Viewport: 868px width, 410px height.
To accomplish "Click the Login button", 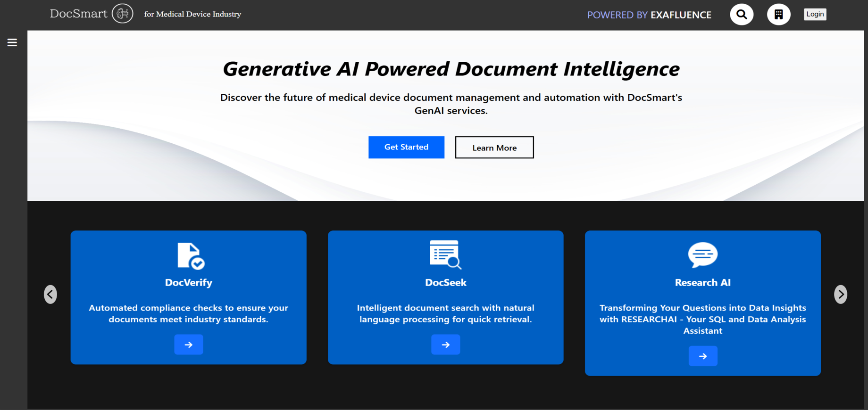I will pos(815,14).
